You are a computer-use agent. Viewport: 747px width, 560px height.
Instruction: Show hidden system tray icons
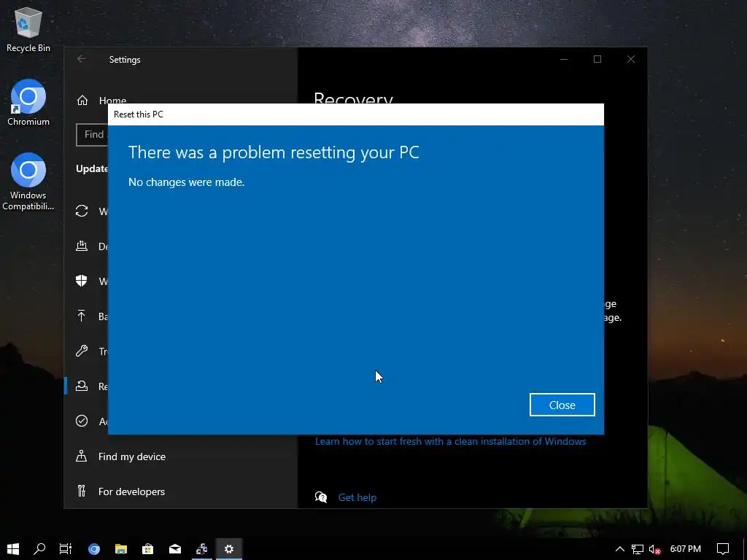620,549
